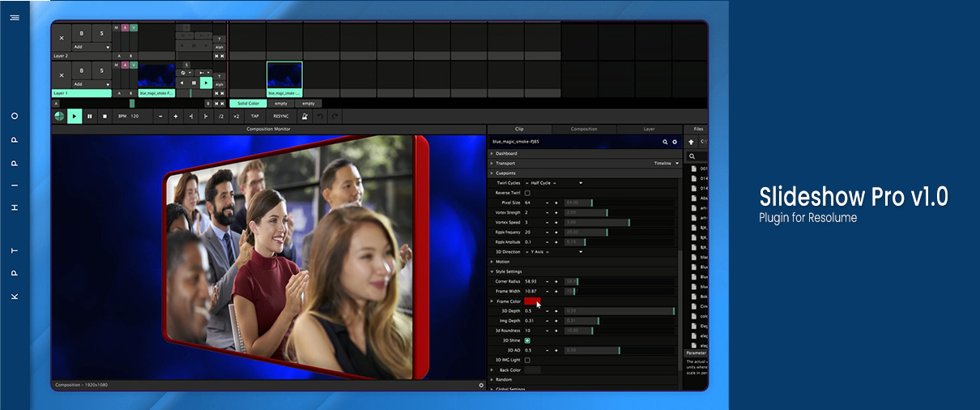The image size is (980, 410).
Task: Nudge tempo forward button
Action: point(206,117)
